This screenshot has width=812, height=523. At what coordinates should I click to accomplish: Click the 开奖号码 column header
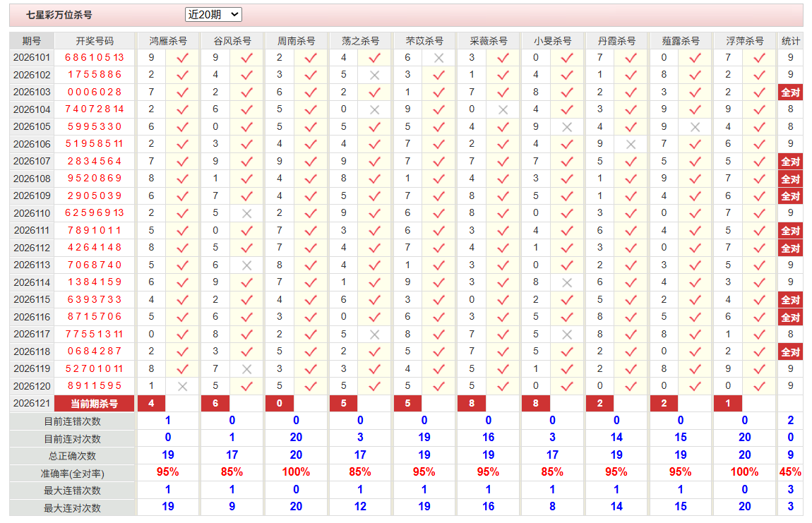(94, 40)
